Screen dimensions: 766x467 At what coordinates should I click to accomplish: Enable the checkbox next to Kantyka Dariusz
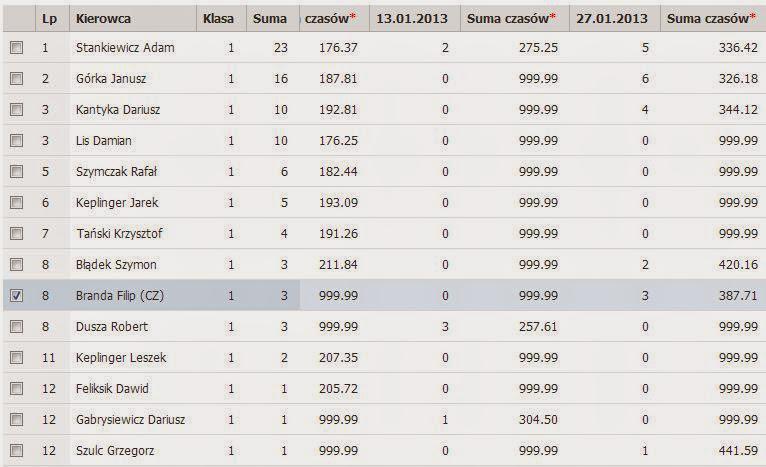click(x=16, y=110)
